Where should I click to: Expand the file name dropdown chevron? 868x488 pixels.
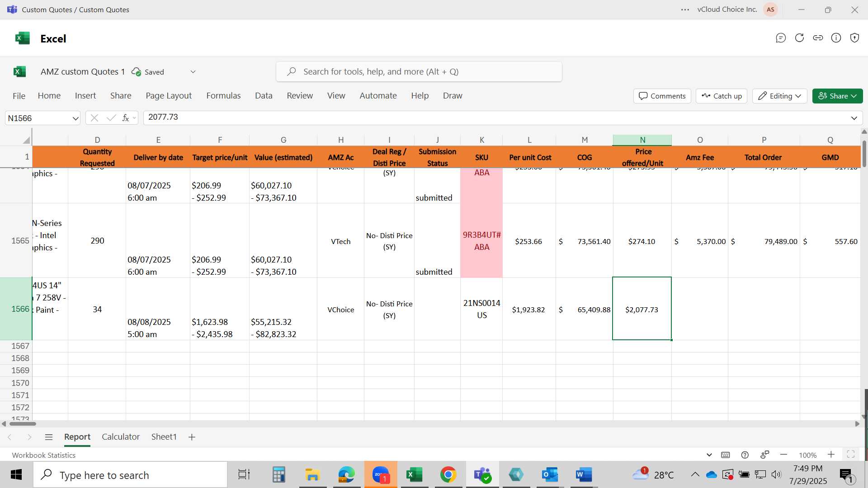coord(193,72)
